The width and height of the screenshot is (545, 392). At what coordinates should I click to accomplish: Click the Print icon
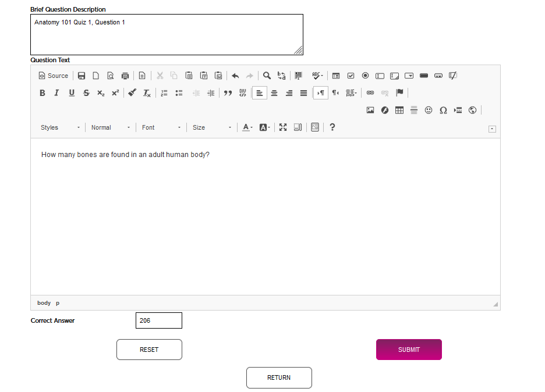click(125, 76)
